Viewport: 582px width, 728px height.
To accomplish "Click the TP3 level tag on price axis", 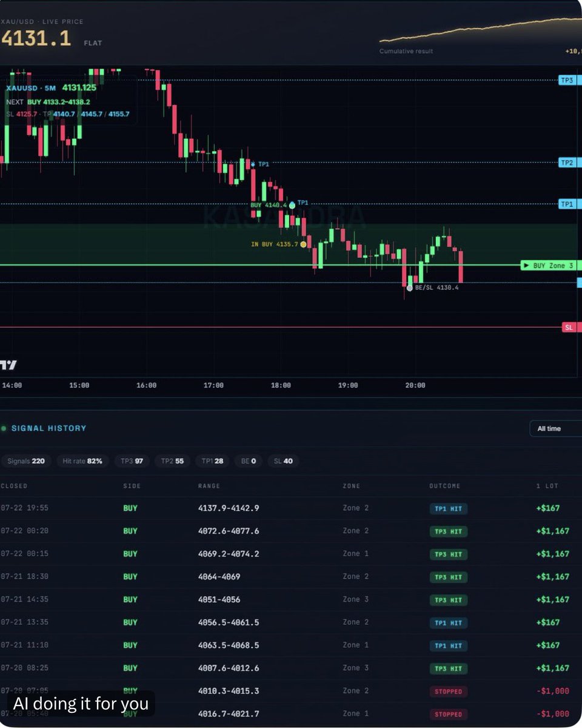I will click(569, 80).
